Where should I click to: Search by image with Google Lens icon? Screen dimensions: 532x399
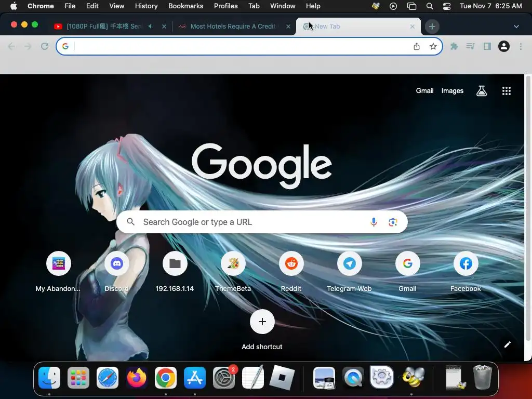[x=393, y=222]
